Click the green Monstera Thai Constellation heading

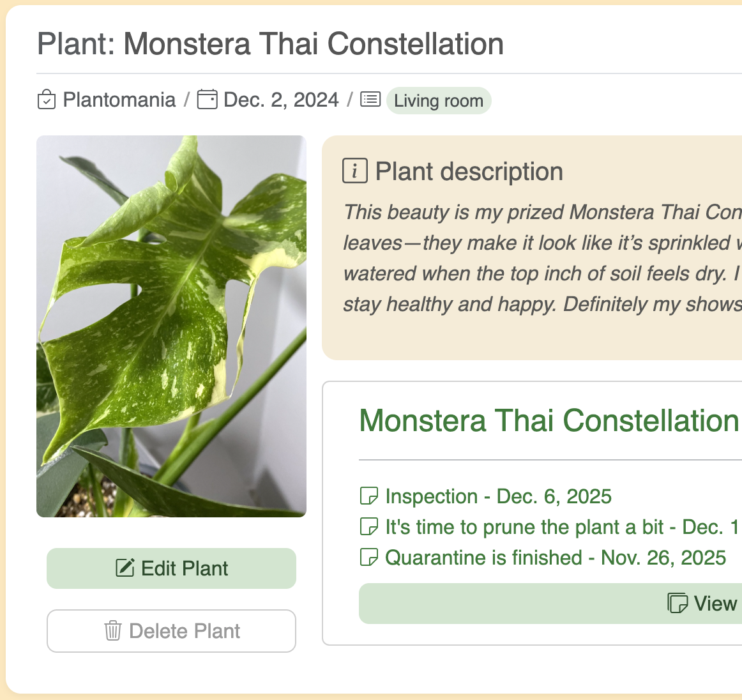[549, 421]
